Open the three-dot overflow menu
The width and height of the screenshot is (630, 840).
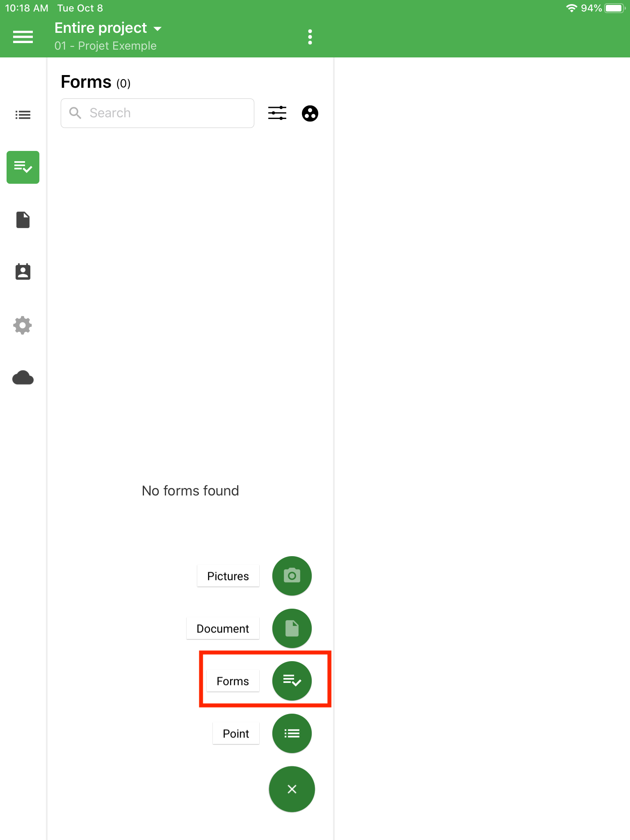310,37
